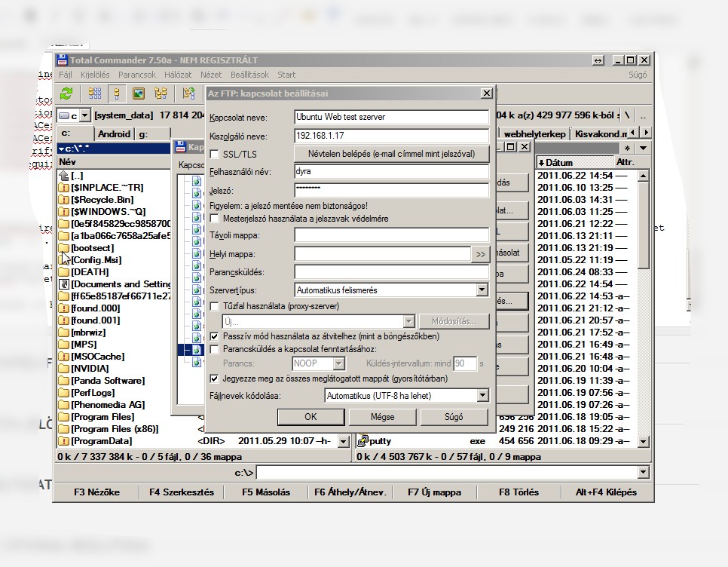The image size is (728, 567).
Task: Open the Kijelölés menu
Action: (95, 75)
